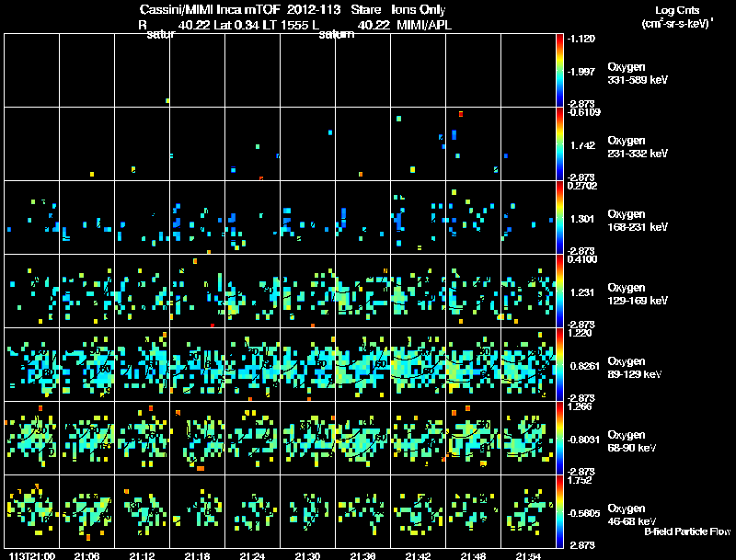736x560 pixels.
Task: Click the MIMI/APL text in the subtitle
Action: 424,25
